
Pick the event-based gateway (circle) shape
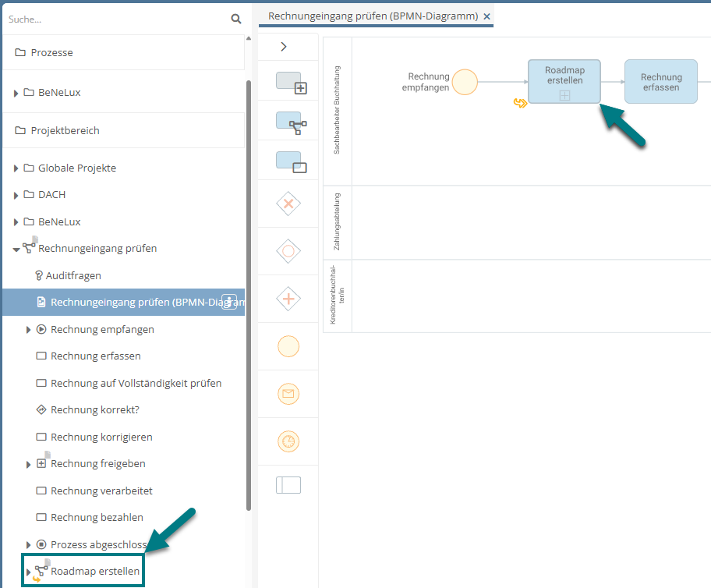pos(288,251)
